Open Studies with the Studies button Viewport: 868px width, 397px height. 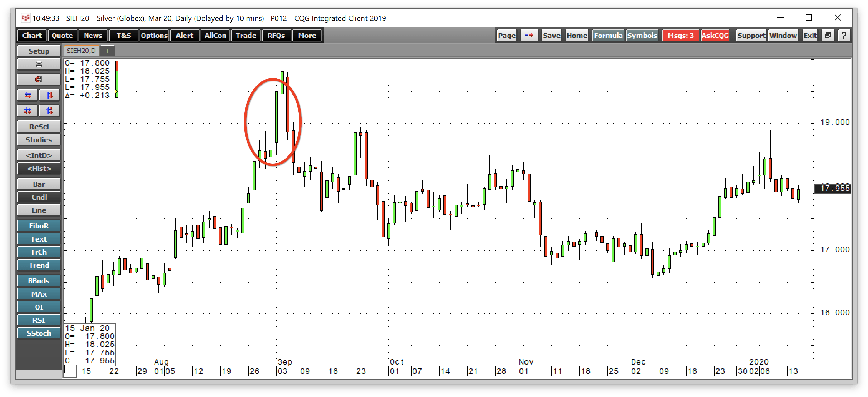coord(38,139)
